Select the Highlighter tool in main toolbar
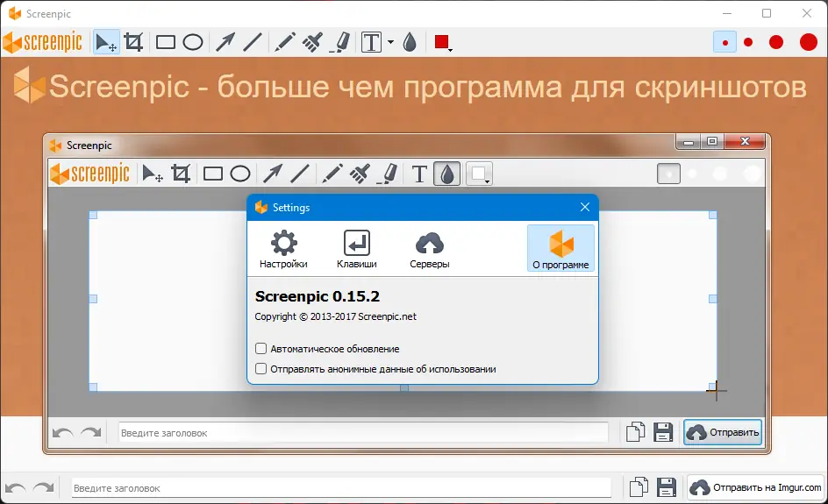Viewport: 828px width, 504px height. (339, 42)
